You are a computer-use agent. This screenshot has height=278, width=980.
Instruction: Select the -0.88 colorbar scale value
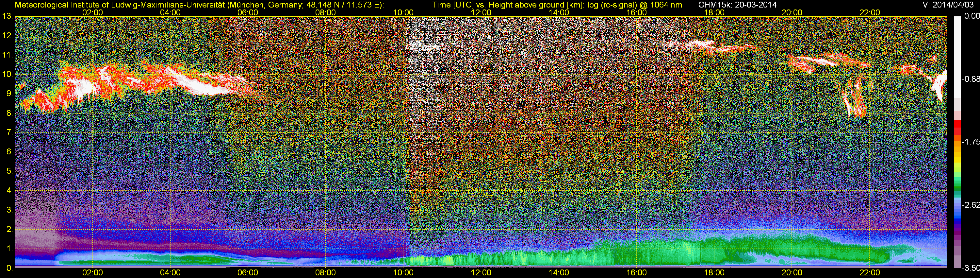pyautogui.click(x=971, y=79)
